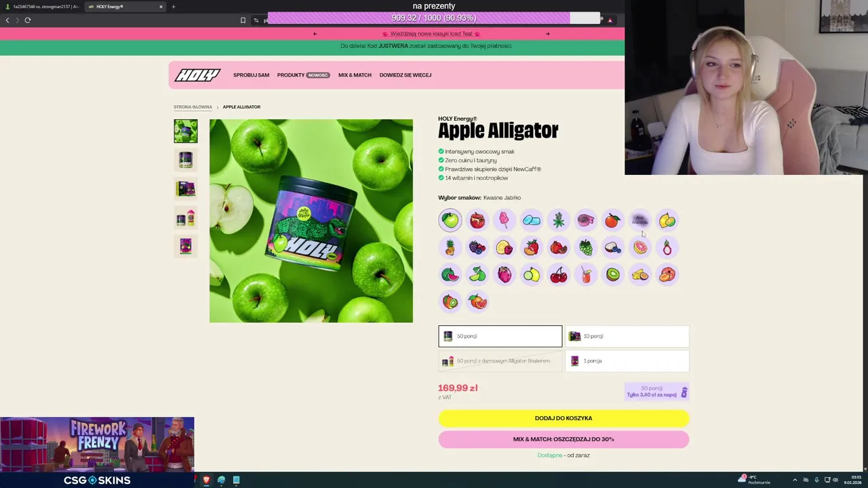Pick the orange fruit flavor icon
The image size is (868, 488).
click(x=613, y=220)
